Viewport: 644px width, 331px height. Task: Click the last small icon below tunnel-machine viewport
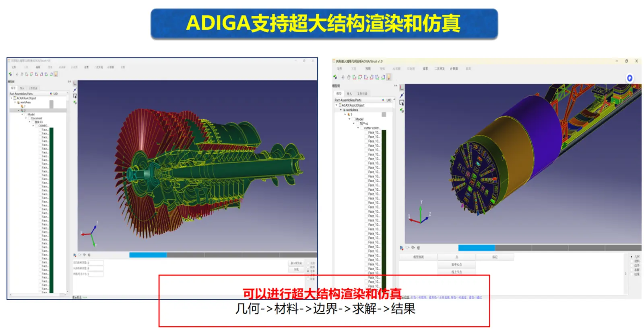tap(419, 248)
